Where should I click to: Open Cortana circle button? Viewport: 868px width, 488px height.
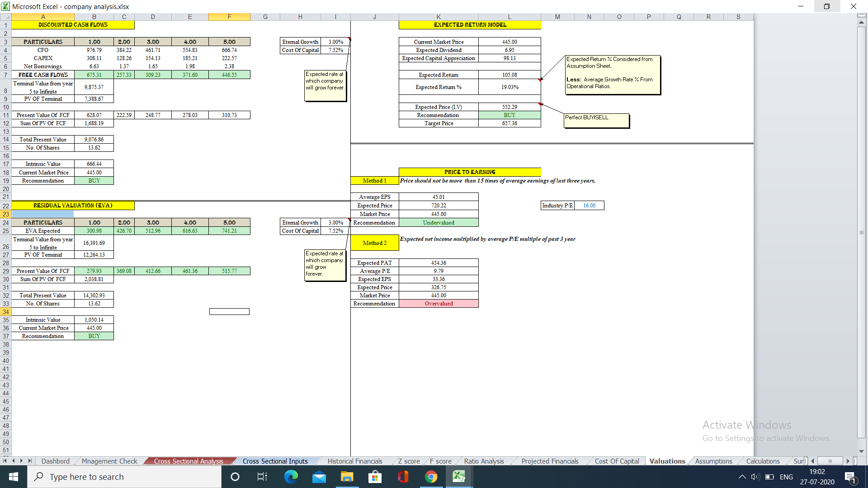235,477
